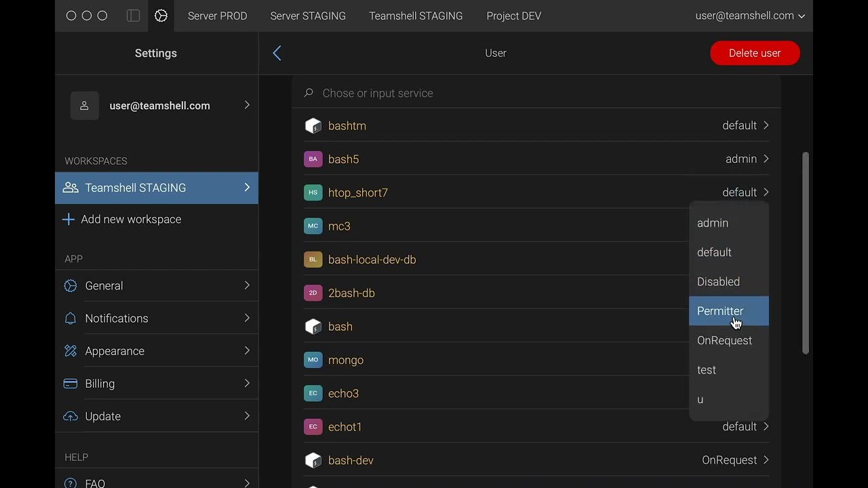This screenshot has height=488, width=868.
Task: Click the plus icon for new workspace
Action: [68, 220]
